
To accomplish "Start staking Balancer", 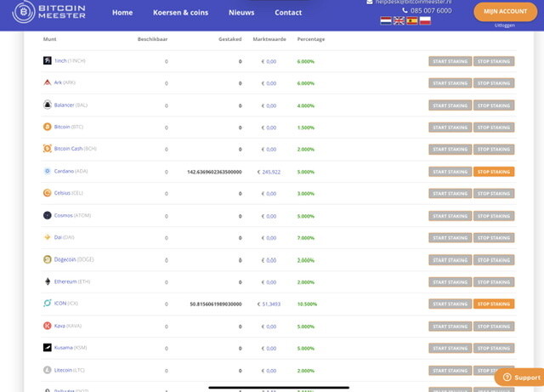I will click(450, 105).
